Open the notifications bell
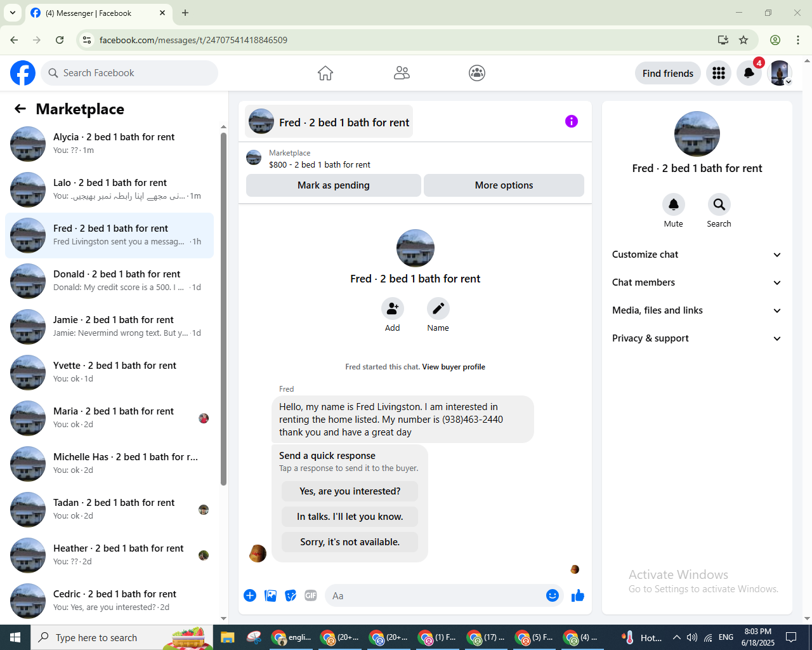The image size is (812, 650). click(x=749, y=73)
